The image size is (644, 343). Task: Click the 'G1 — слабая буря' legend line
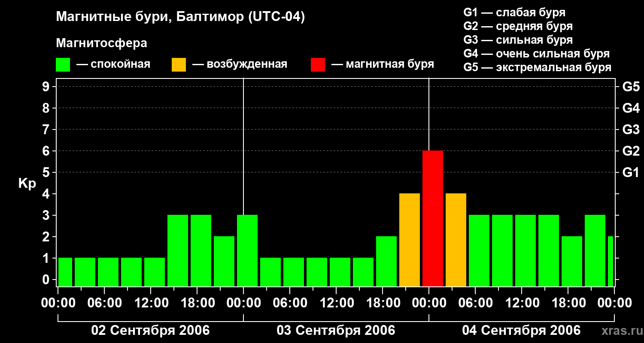coord(514,12)
